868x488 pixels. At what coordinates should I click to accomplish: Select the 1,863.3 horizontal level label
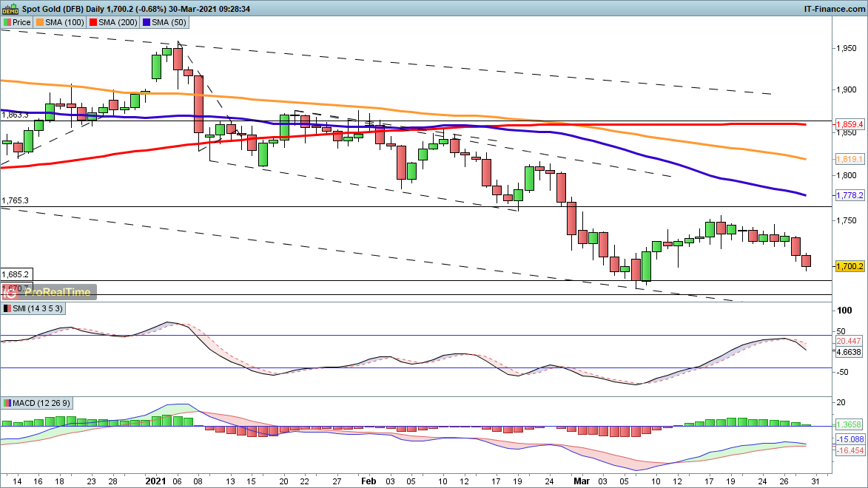pyautogui.click(x=16, y=115)
